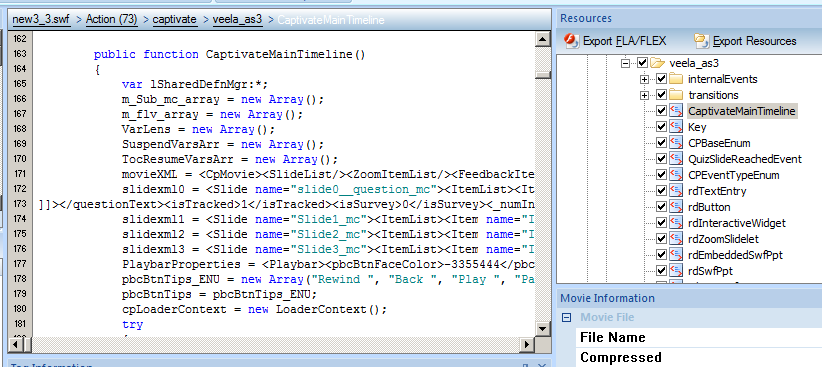Image resolution: width=822 pixels, height=367 pixels.
Task: Toggle the transitions checkbox
Action: [661, 95]
